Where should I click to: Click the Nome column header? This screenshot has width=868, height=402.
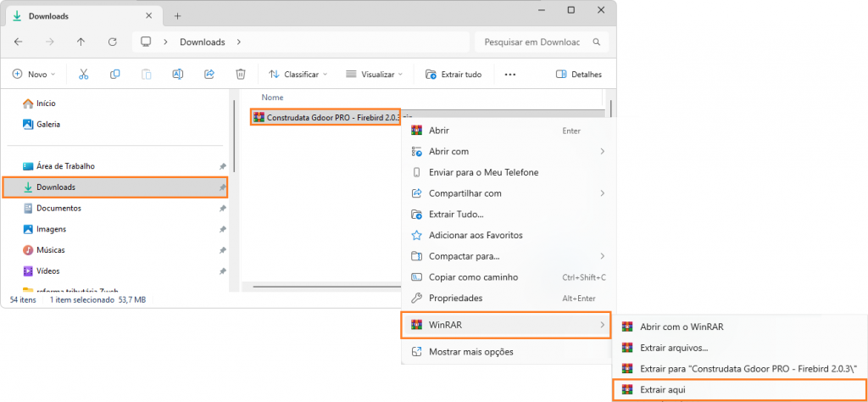[272, 98]
